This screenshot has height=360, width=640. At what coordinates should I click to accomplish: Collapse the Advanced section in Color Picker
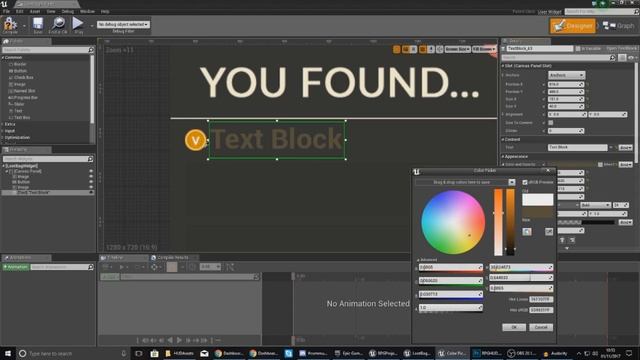click(418, 260)
